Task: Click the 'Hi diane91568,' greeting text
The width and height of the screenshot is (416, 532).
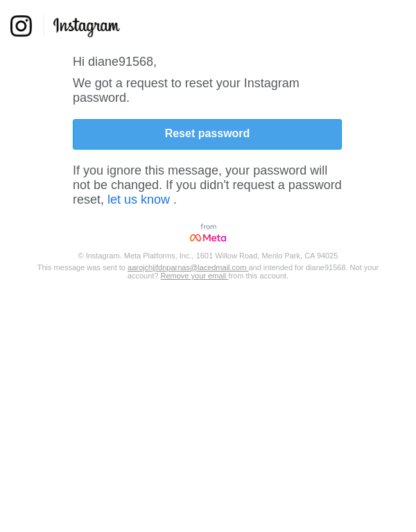Action: 114,62
